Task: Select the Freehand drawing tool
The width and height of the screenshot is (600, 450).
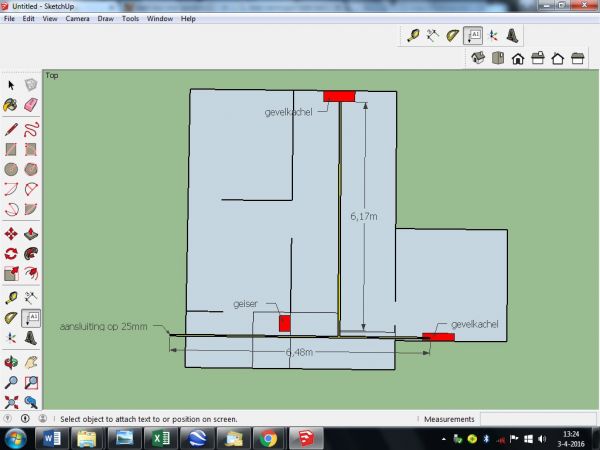Action: click(31, 129)
